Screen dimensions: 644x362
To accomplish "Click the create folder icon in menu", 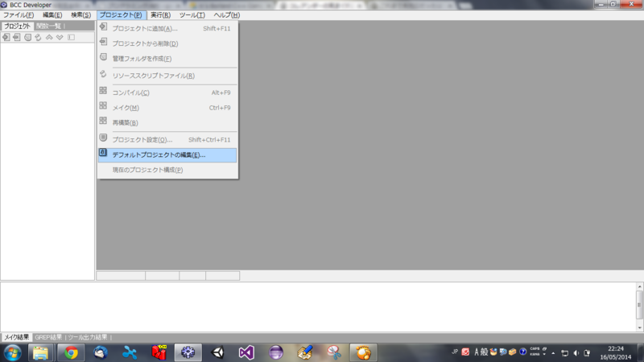I will (103, 57).
